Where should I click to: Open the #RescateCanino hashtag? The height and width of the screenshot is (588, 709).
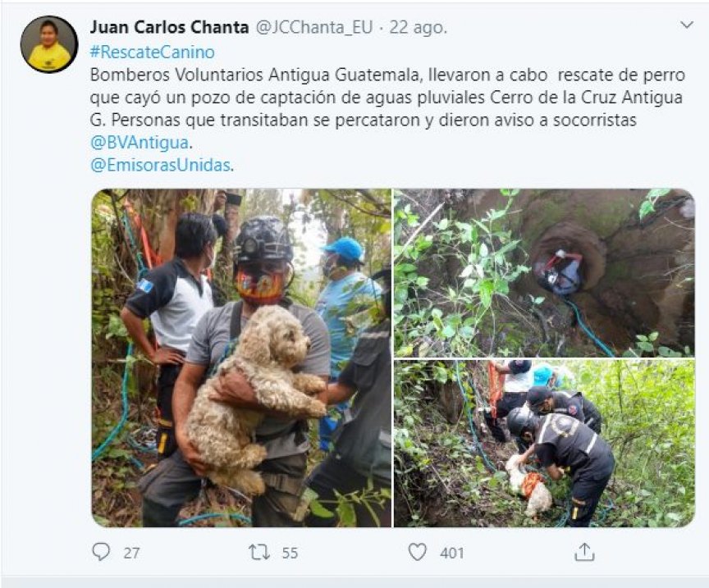click(153, 52)
